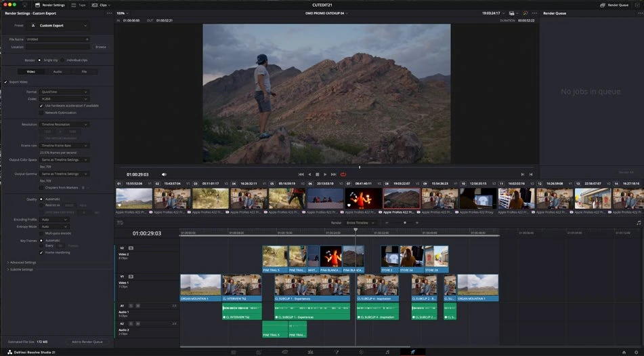Toggle Use hardware acceleration checkbox
The width and height of the screenshot is (644, 356).
pos(41,106)
